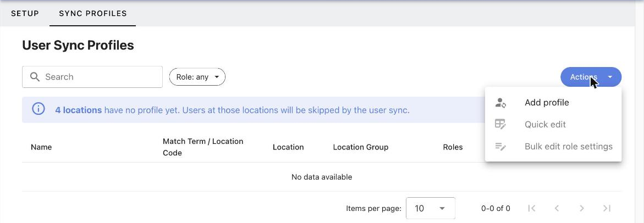The image size is (644, 223).
Task: Click the info icon in the locations banner
Action: pyautogui.click(x=38, y=109)
